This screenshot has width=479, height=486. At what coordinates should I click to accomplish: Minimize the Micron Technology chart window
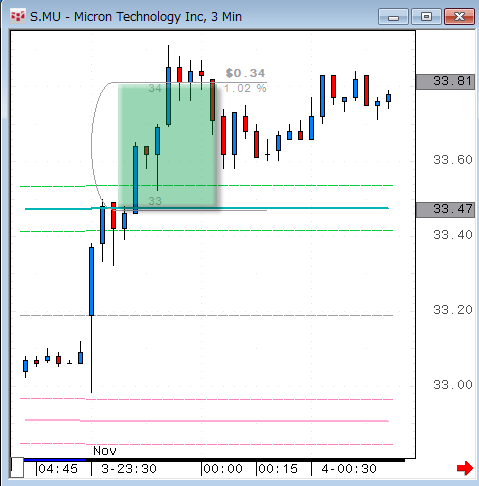coord(393,17)
